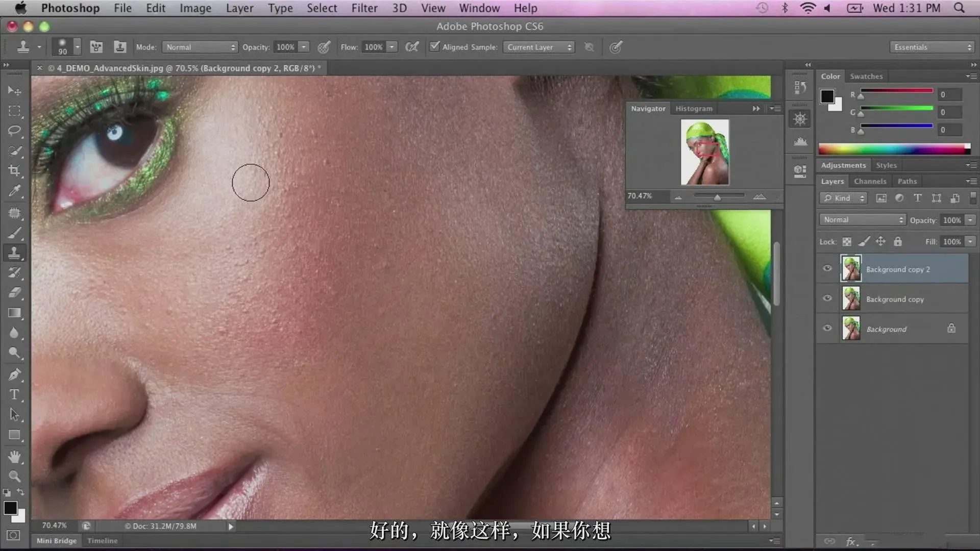Image resolution: width=980 pixels, height=551 pixels.
Task: Open the Essentials workspace dropdown
Action: (932, 47)
